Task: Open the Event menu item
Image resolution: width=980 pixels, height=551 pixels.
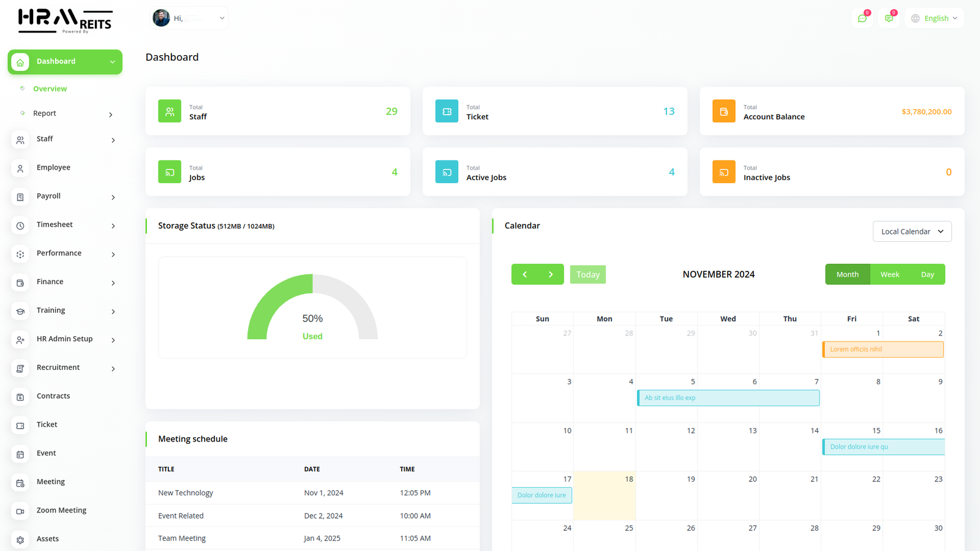Action: click(46, 453)
